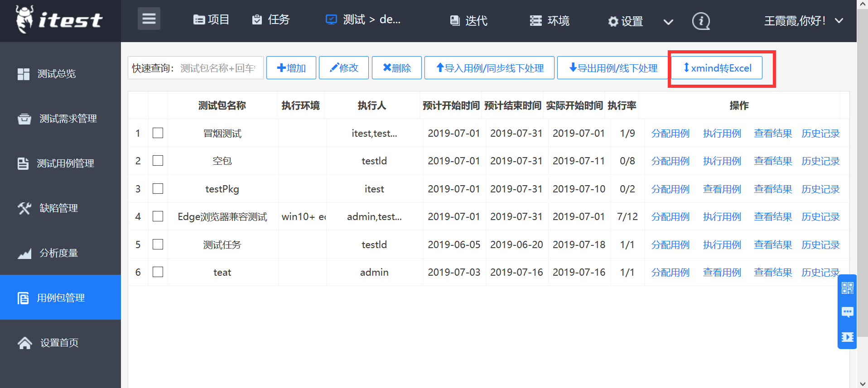
Task: Open 缺陷管理 in the sidebar
Action: [x=60, y=208]
